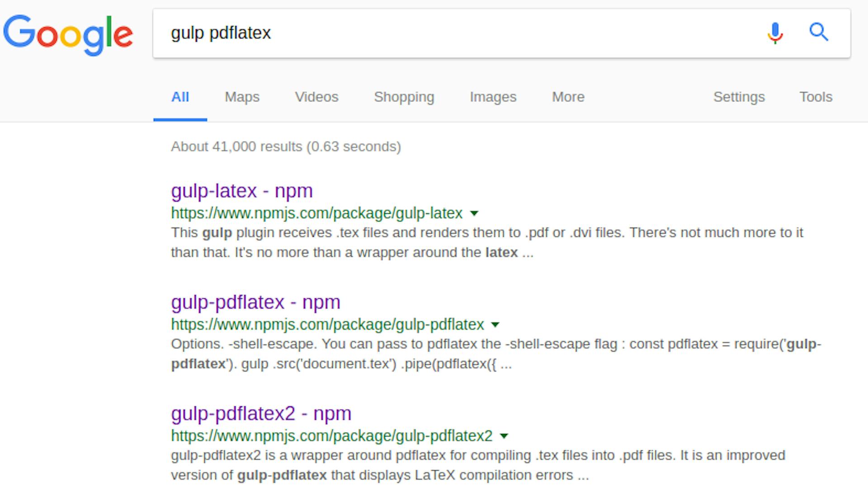Image resolution: width=868 pixels, height=493 pixels.
Task: Select the All search results tab
Action: (180, 97)
